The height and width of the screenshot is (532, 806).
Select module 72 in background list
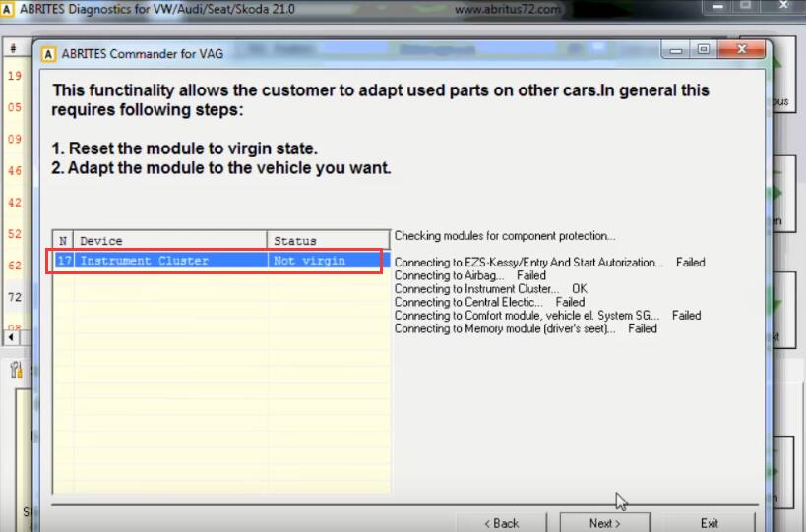pos(15,297)
